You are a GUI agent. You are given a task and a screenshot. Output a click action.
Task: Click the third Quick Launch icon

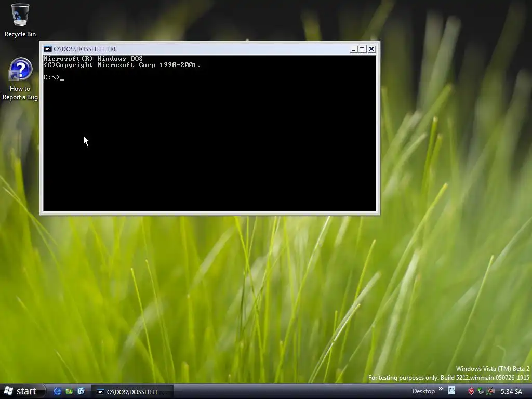coord(81,391)
